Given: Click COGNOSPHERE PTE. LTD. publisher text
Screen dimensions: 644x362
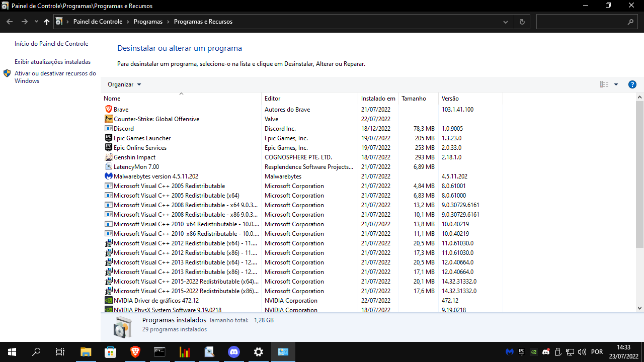Looking at the screenshot, I should pyautogui.click(x=298, y=157).
